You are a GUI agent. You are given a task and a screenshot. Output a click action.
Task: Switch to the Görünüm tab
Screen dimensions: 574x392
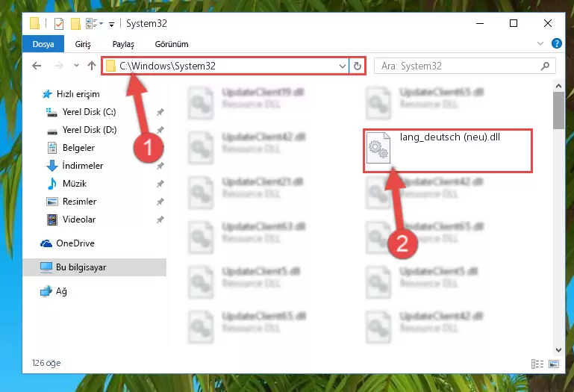pyautogui.click(x=172, y=44)
